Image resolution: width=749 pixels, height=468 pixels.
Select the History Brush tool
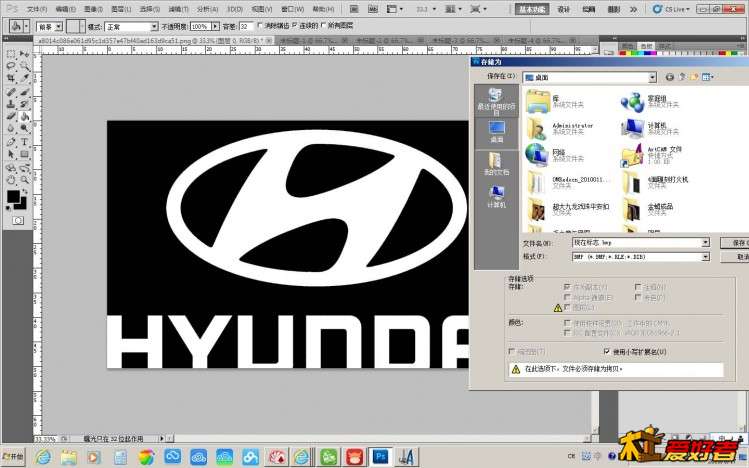click(x=24, y=104)
